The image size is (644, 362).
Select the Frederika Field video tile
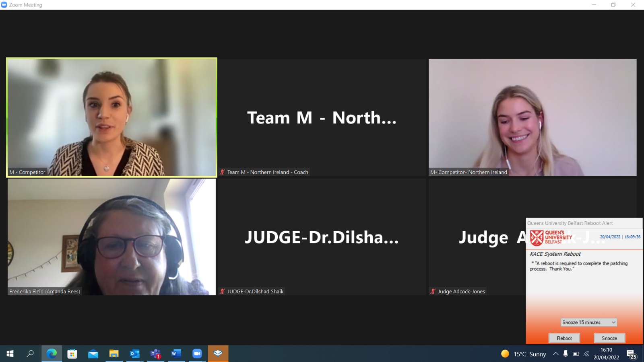click(111, 237)
